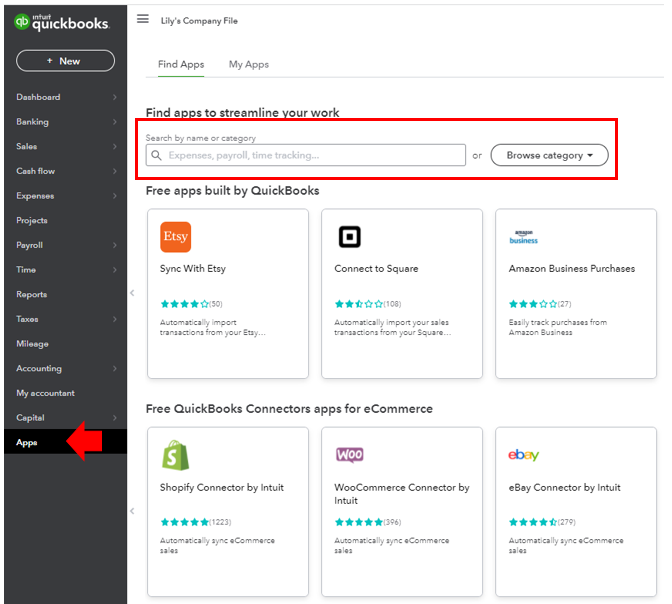This screenshot has width=672, height=604.
Task: Open Banking in the sidebar
Action: pyautogui.click(x=32, y=122)
